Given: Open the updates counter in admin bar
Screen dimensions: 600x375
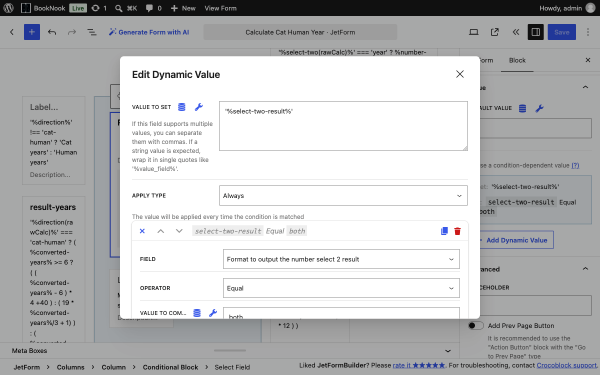Looking at the screenshot, I should [x=99, y=8].
